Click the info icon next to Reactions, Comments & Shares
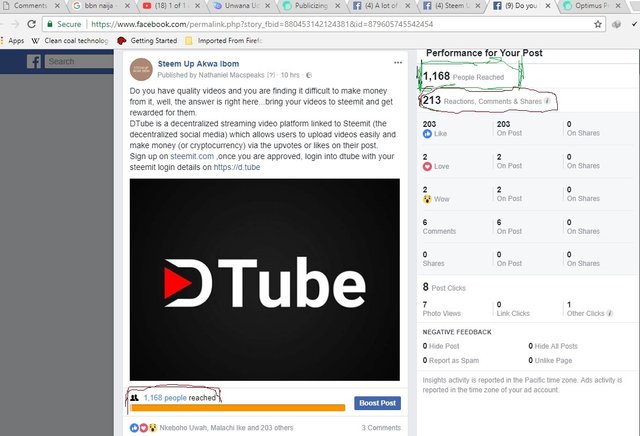The image size is (640, 436). [547, 101]
